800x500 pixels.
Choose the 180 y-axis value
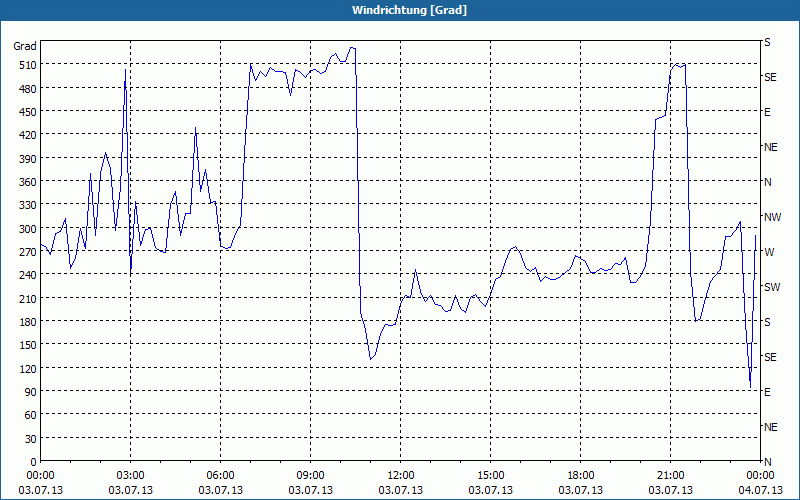click(28, 322)
